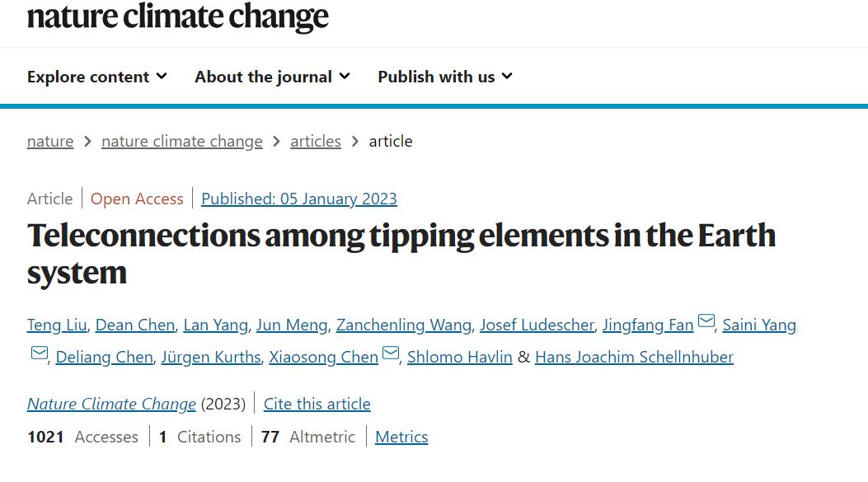The height and width of the screenshot is (482, 868).
Task: Click the envelope icon after Jingfang Fan
Action: point(706,321)
